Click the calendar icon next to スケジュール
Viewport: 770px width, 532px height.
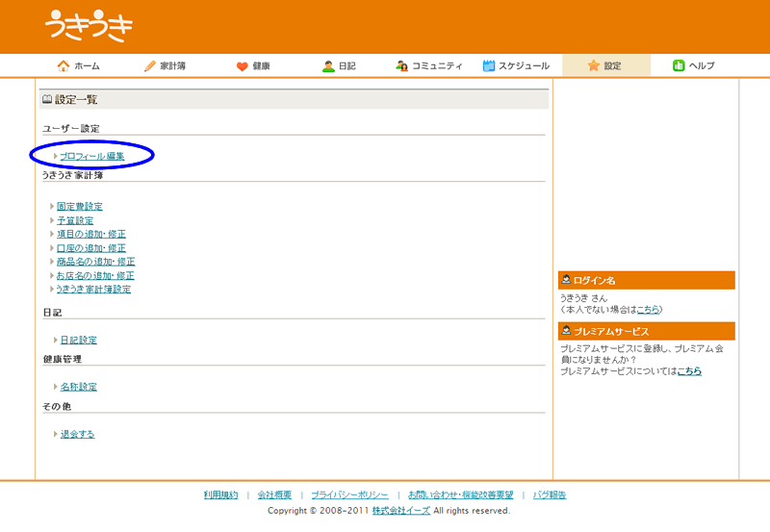click(489, 65)
